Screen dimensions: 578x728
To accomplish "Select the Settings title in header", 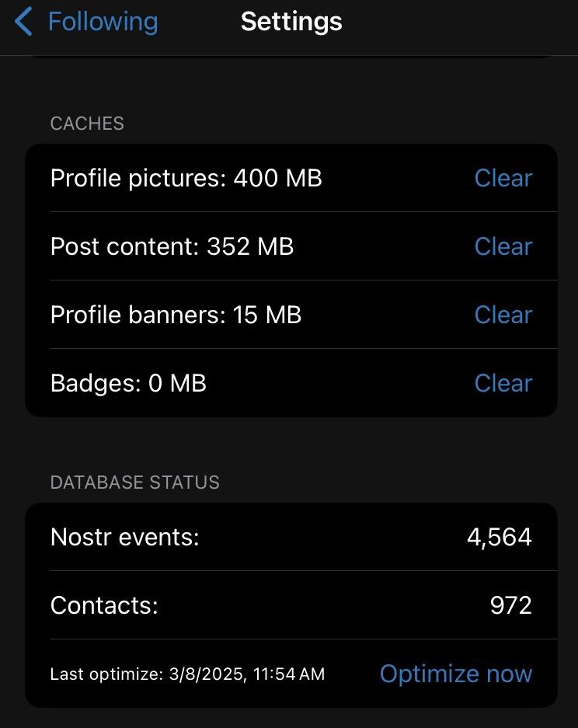I will coord(291,22).
